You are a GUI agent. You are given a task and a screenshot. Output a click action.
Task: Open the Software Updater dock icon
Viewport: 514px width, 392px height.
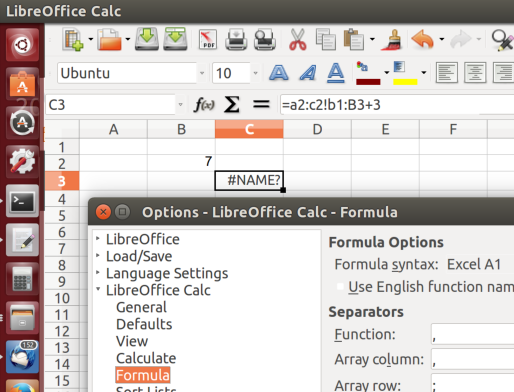coord(22,123)
